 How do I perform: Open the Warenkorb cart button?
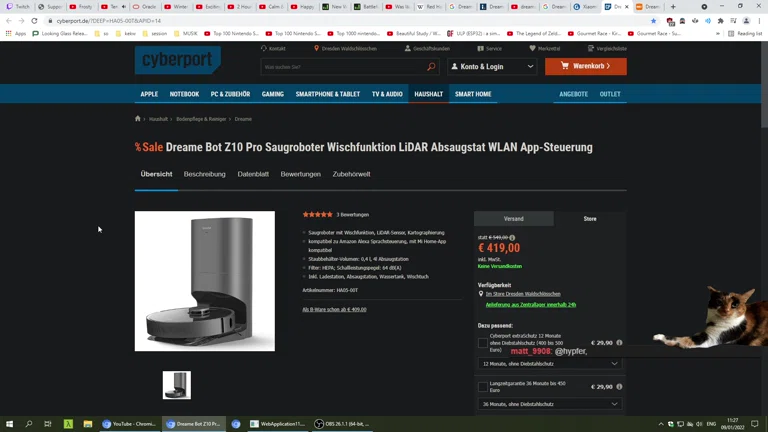point(586,66)
